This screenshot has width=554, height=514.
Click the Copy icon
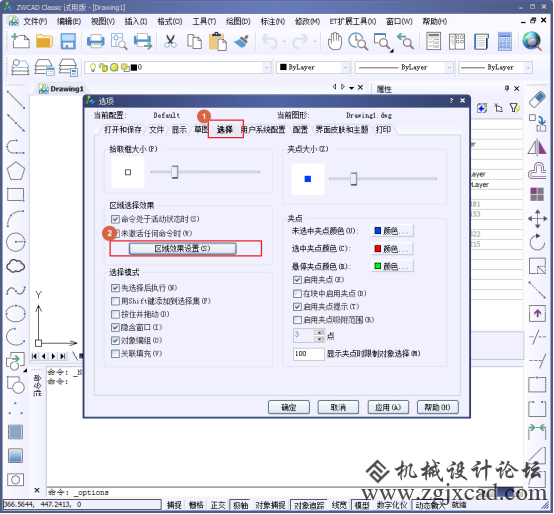194,41
